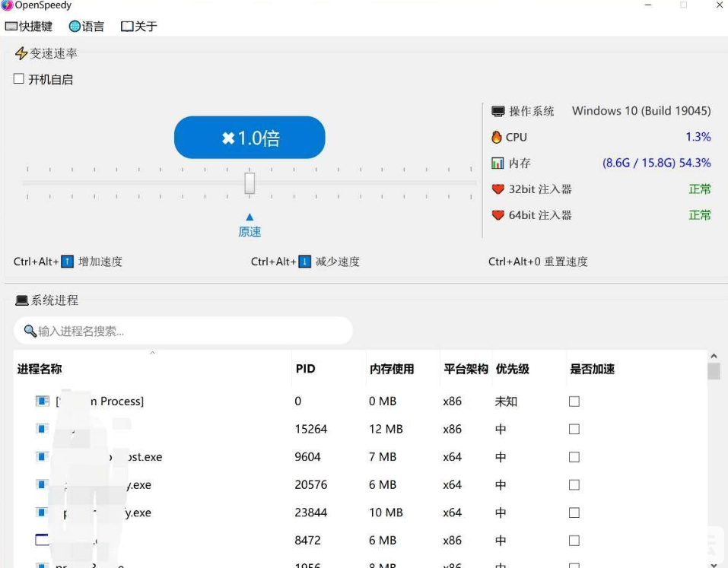Enable the 开机自启 checkbox
The width and height of the screenshot is (728, 568).
click(18, 79)
